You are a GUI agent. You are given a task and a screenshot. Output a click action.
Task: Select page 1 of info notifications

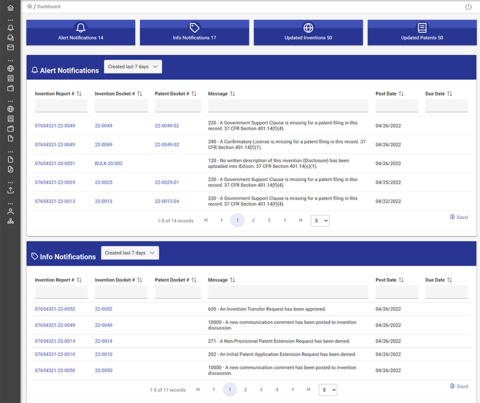pyautogui.click(x=230, y=389)
